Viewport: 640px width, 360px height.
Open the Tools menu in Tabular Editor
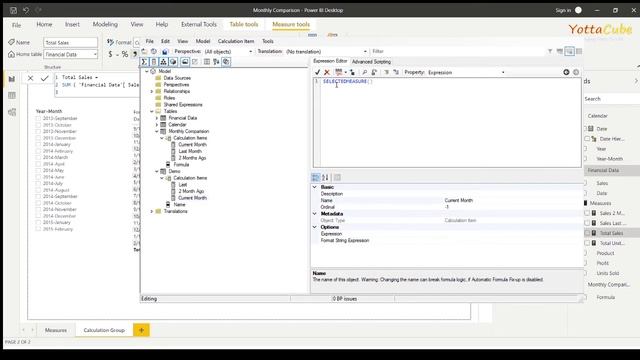point(268,41)
